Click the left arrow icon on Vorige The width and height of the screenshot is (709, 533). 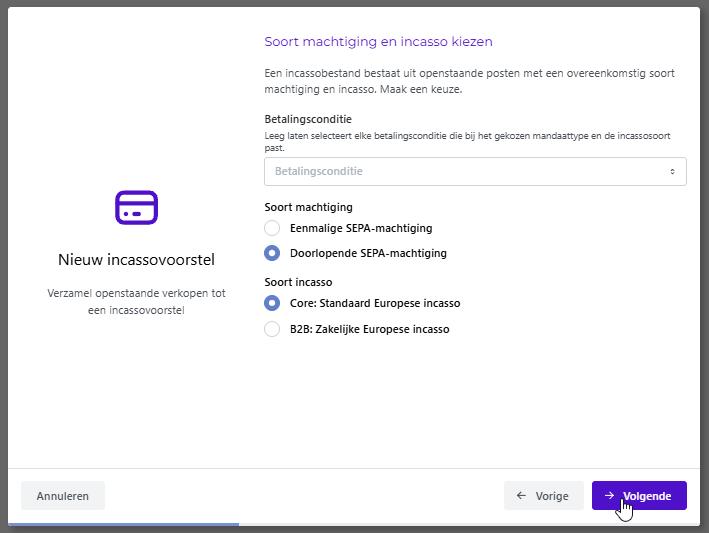click(x=521, y=495)
